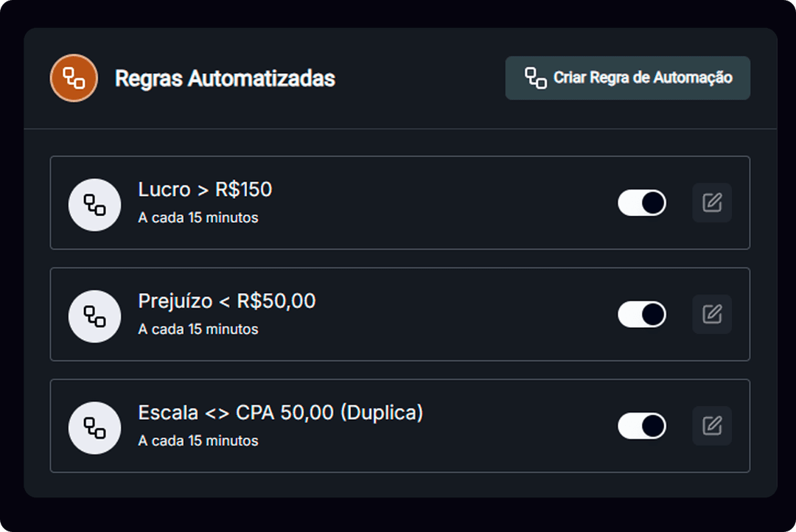Edit the Lucro > R$150 rule
This screenshot has height=532, width=796.
(x=711, y=203)
